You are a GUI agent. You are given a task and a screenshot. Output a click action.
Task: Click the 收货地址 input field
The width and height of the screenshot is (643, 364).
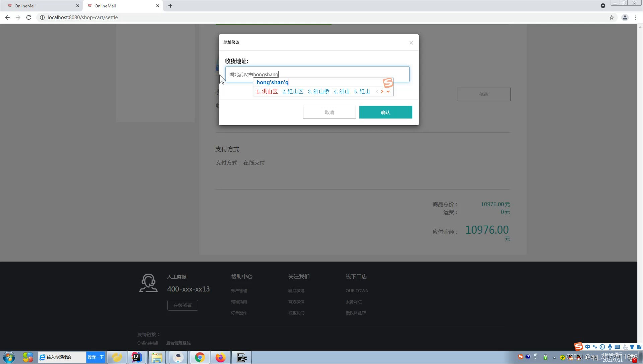[x=317, y=74]
